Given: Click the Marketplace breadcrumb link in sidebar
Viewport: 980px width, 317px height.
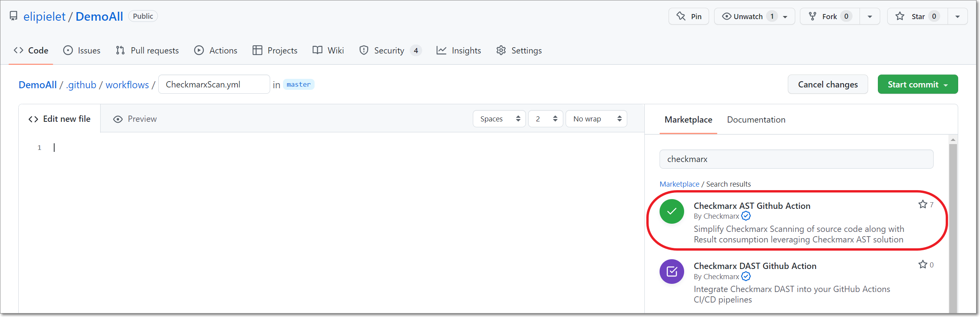Looking at the screenshot, I should [679, 184].
